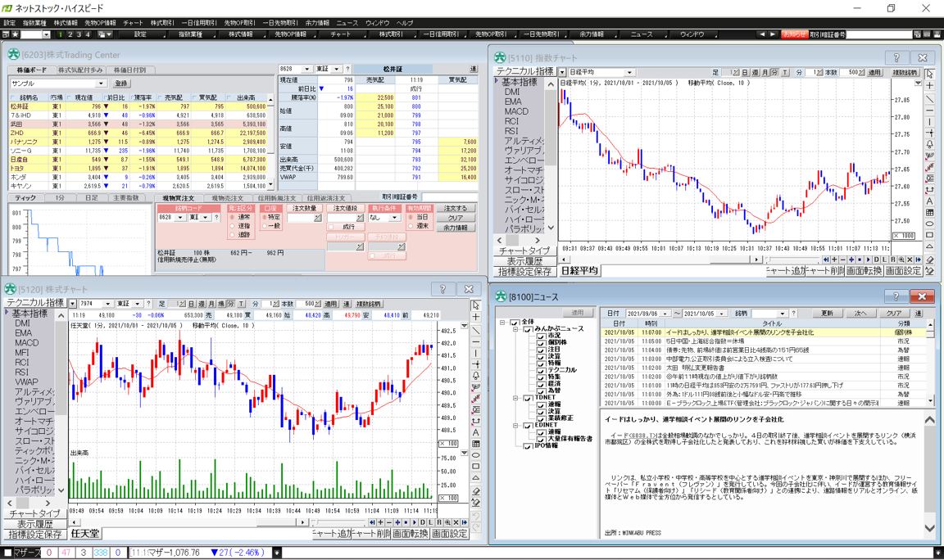
Task: Click the help question icon in stock chart window
Action: 442,289
